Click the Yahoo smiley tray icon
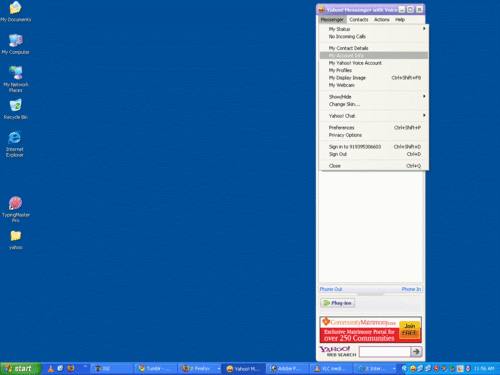 pyautogui.click(x=413, y=369)
